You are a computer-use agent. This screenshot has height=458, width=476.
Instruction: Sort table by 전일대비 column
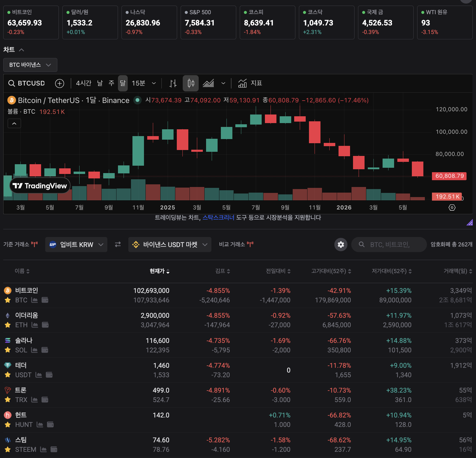click(278, 271)
